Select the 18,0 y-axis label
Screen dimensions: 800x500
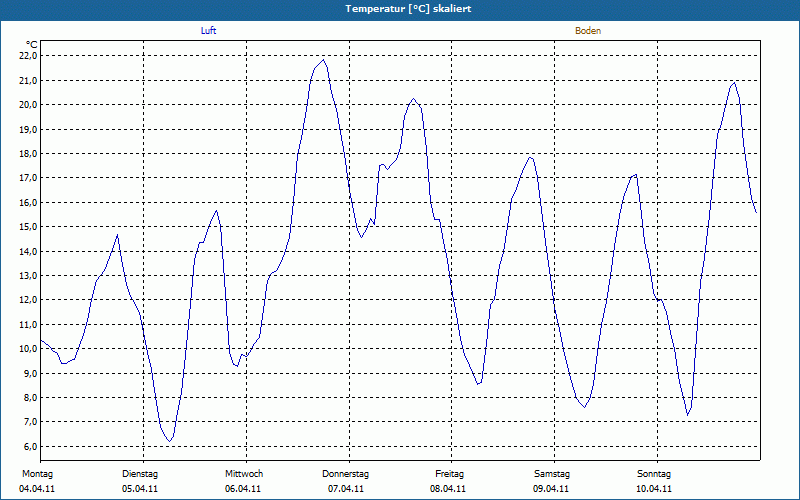[x=29, y=154]
